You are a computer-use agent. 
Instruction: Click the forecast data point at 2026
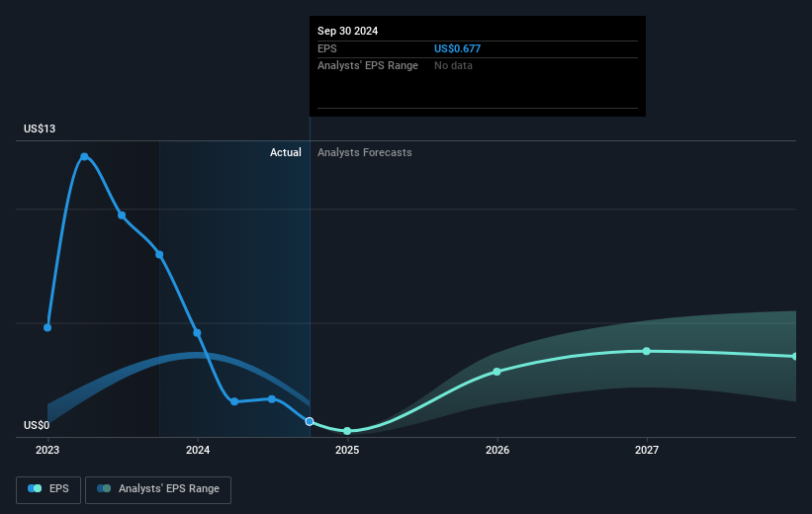[x=497, y=372]
